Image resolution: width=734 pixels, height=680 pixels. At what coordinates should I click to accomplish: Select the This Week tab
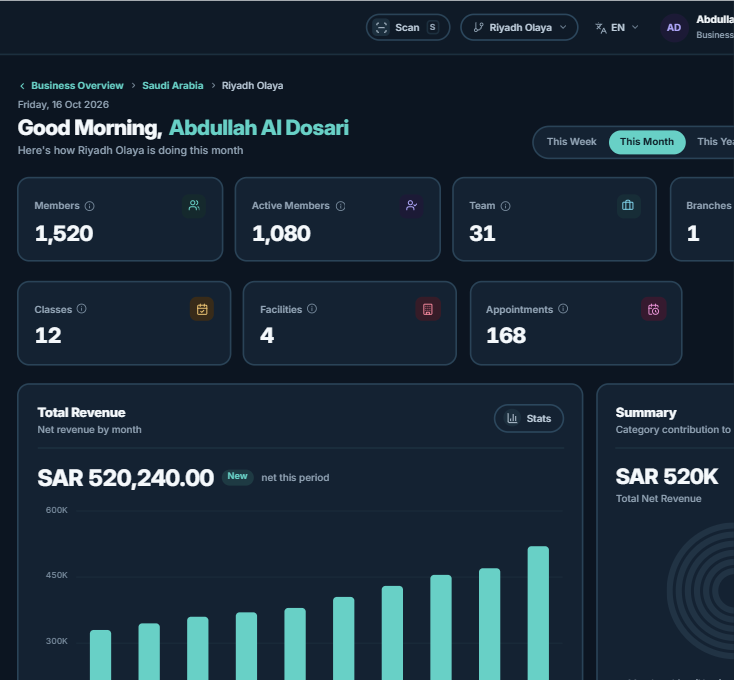572,142
